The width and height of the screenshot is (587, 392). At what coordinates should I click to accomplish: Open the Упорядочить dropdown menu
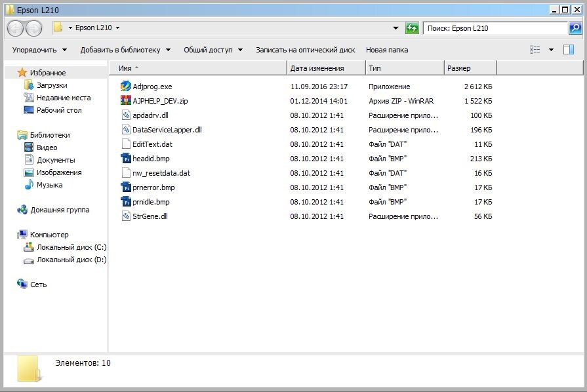[36, 49]
